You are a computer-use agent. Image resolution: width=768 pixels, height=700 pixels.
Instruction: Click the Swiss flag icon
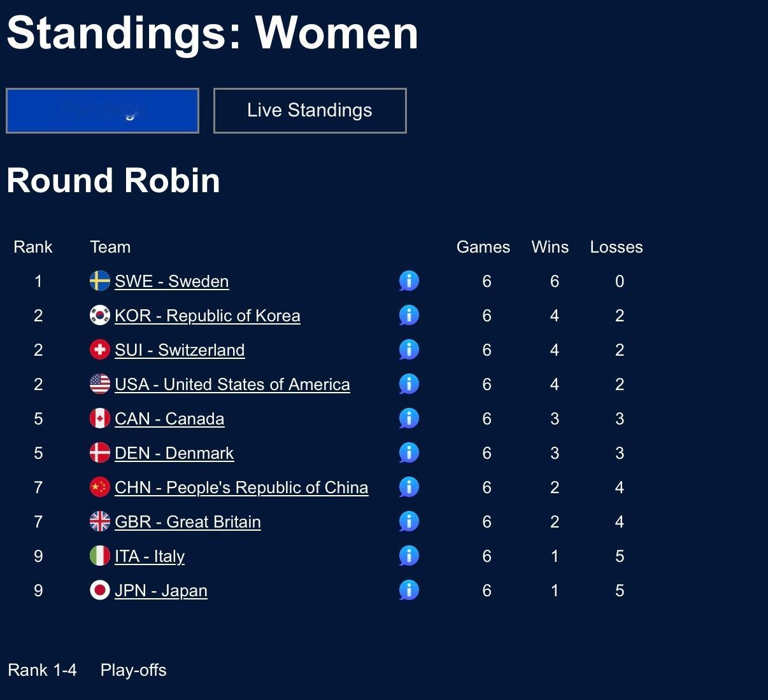click(100, 349)
